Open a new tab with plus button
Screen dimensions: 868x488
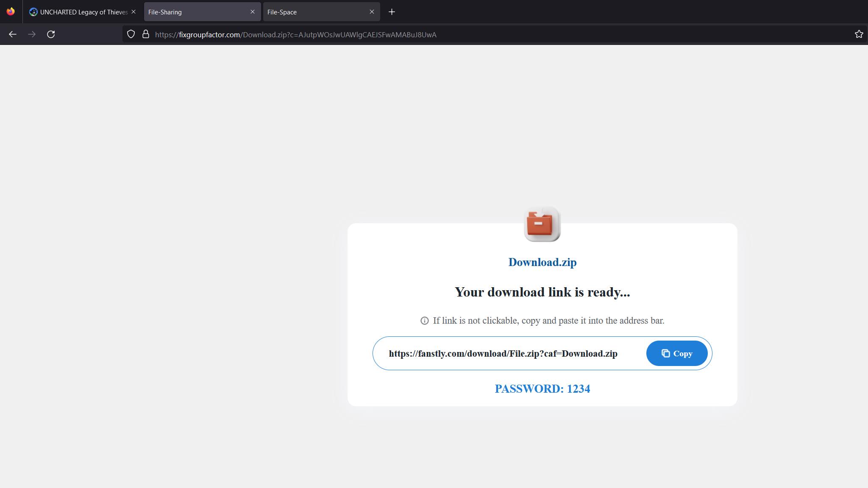[x=392, y=12]
